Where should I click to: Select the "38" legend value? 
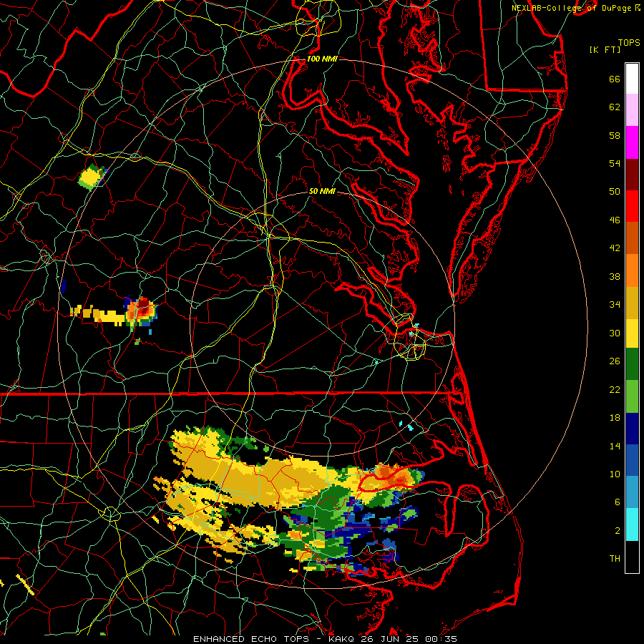click(x=615, y=276)
